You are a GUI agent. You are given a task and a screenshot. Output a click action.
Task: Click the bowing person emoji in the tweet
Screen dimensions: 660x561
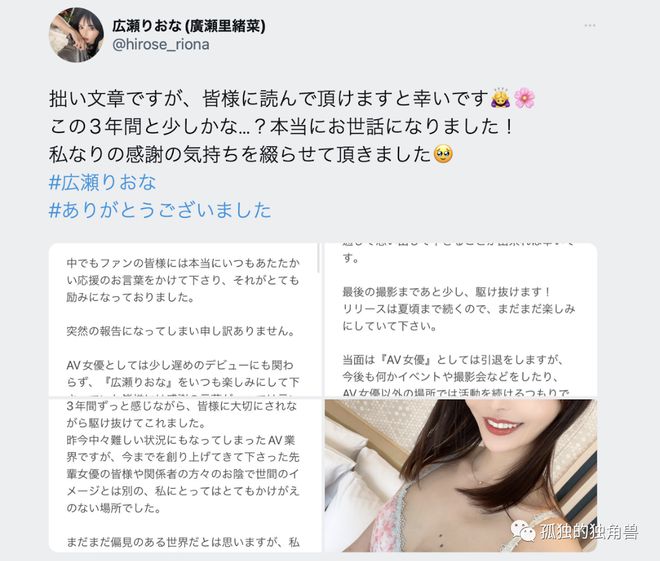click(500, 98)
